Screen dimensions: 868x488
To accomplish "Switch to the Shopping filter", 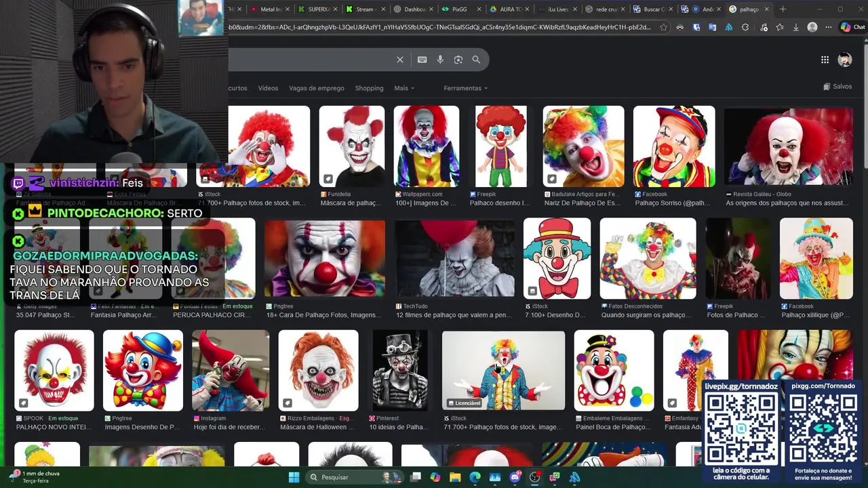I will click(x=369, y=88).
